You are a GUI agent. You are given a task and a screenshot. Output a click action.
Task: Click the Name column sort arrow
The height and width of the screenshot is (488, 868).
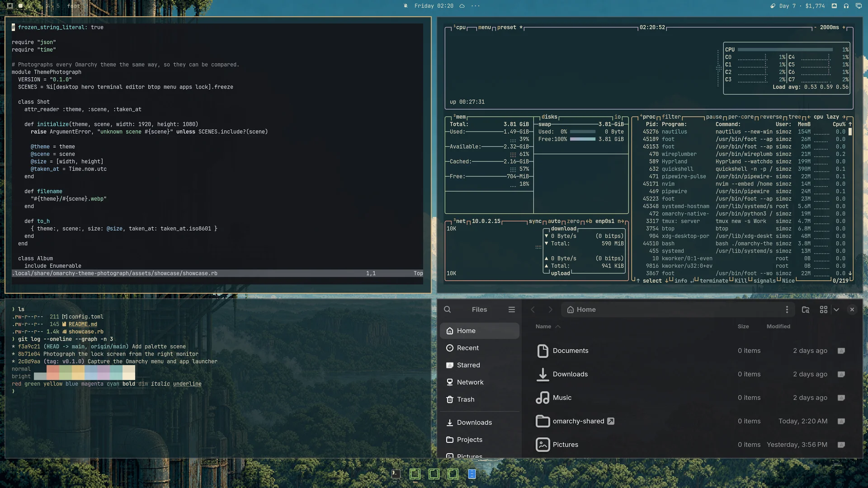click(558, 327)
